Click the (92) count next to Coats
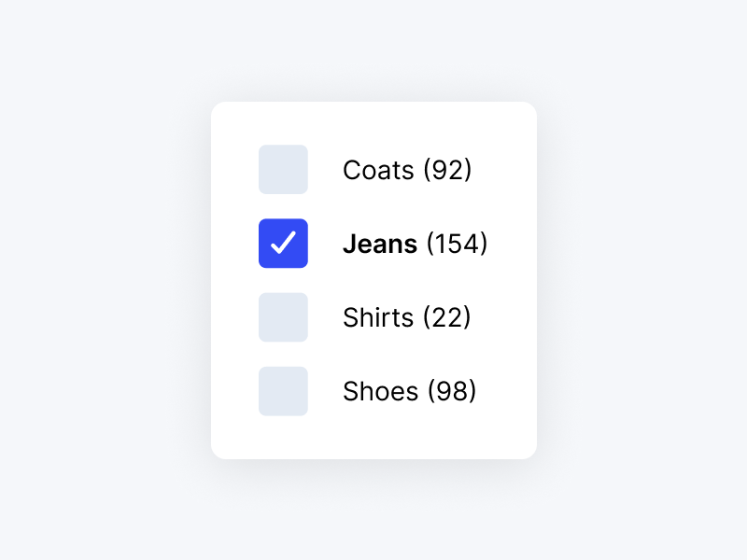 (447, 171)
